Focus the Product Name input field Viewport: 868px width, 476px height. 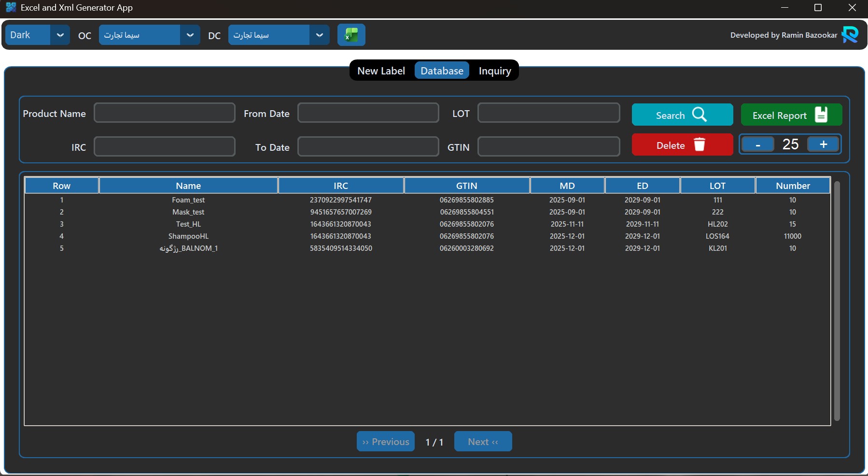pos(164,113)
